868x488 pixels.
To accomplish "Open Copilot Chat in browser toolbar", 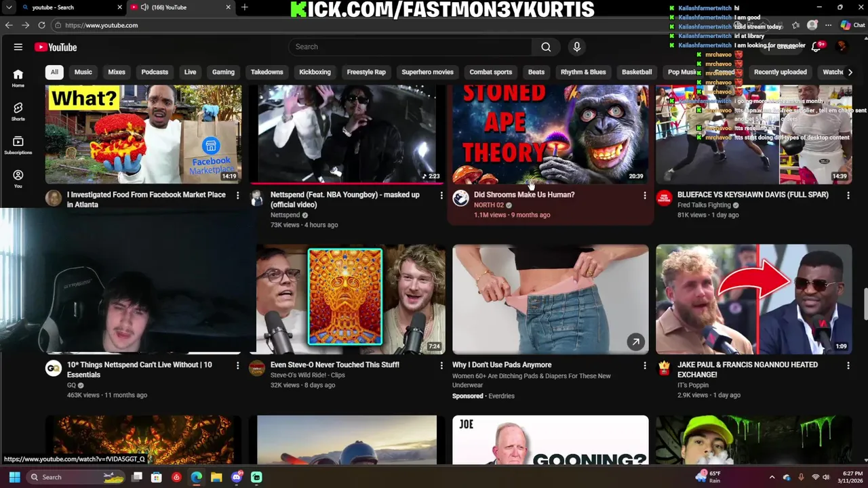I will [853, 25].
